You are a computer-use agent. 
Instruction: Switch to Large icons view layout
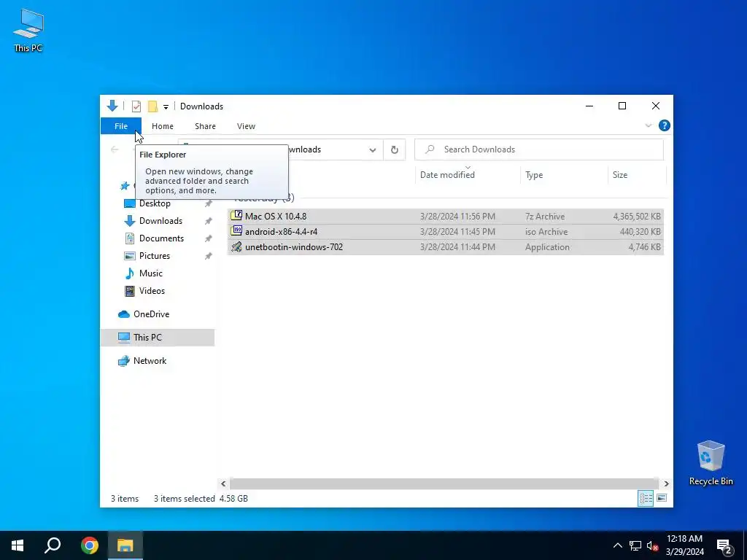[661, 499]
